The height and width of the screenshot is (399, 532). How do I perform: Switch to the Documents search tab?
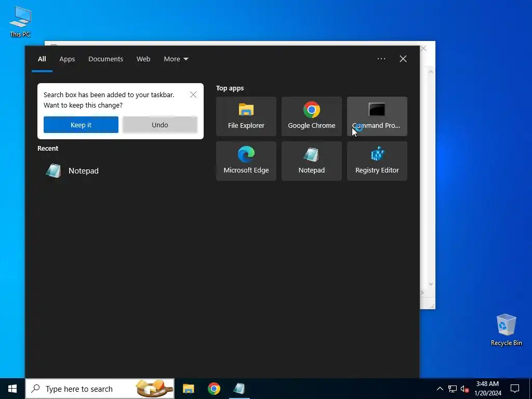(105, 59)
